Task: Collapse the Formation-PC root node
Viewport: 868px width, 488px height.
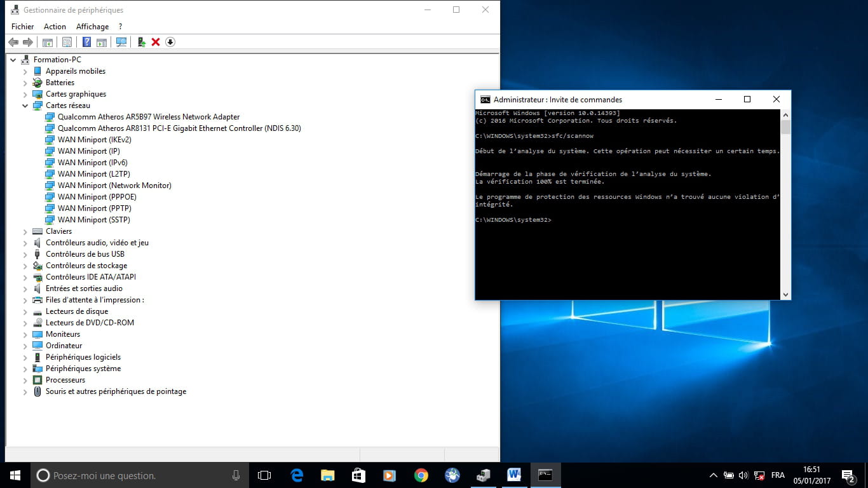Action: (13, 60)
